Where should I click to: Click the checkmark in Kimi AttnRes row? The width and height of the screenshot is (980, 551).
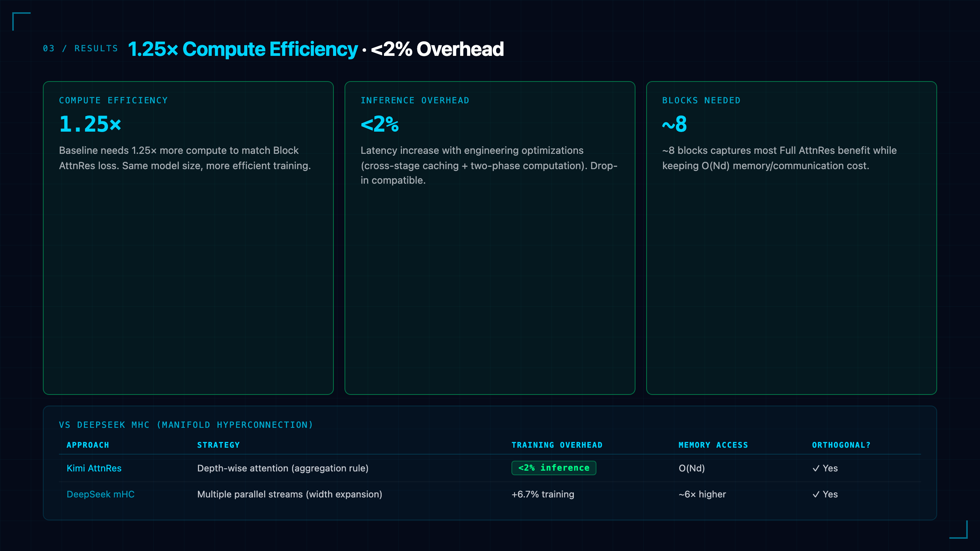click(816, 468)
